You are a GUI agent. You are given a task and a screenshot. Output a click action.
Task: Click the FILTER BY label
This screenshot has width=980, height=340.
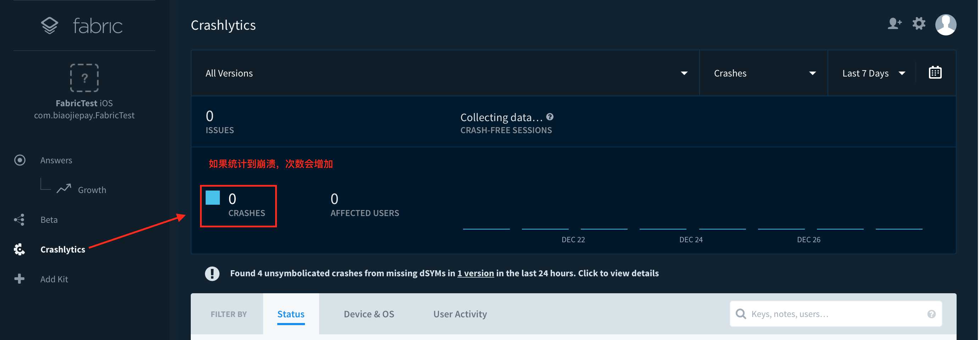tap(229, 314)
